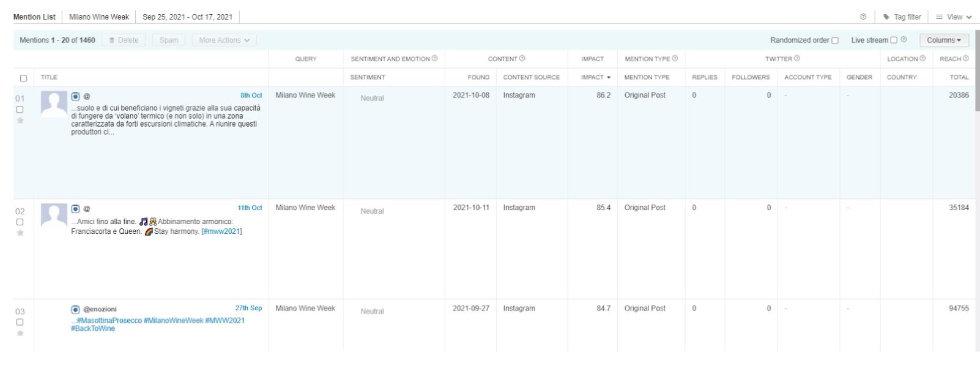
Task: Sort by Account Type column header
Action: click(x=807, y=78)
